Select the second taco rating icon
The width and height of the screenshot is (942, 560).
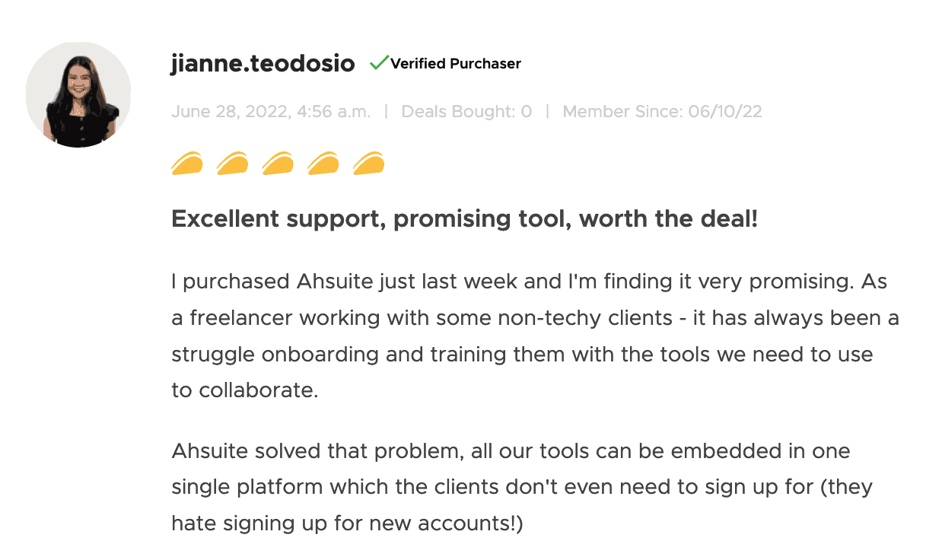233,164
